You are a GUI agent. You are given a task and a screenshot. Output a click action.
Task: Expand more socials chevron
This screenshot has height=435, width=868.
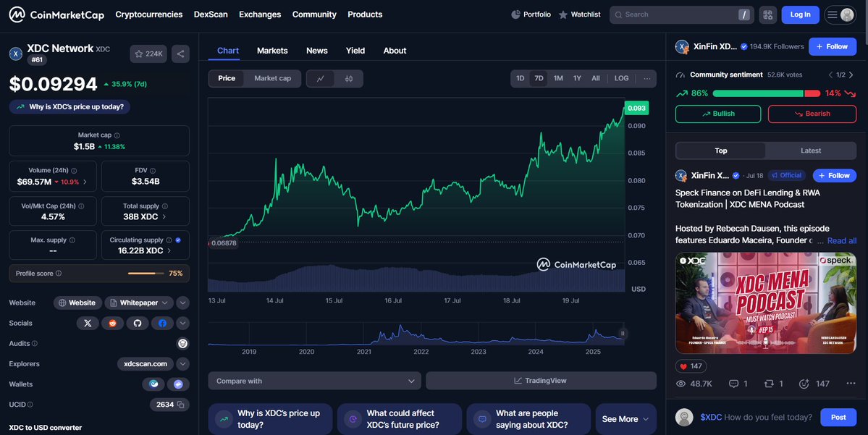(182, 324)
